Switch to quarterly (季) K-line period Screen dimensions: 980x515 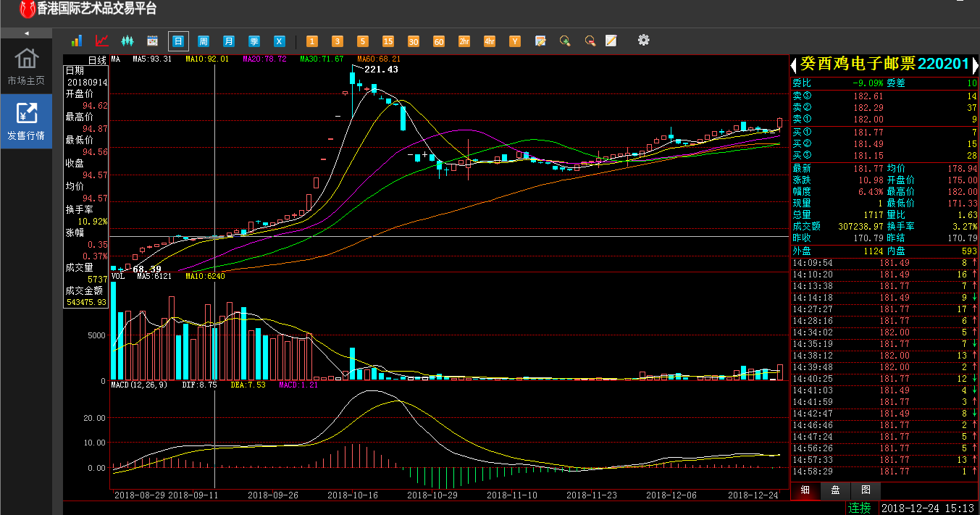pos(254,41)
